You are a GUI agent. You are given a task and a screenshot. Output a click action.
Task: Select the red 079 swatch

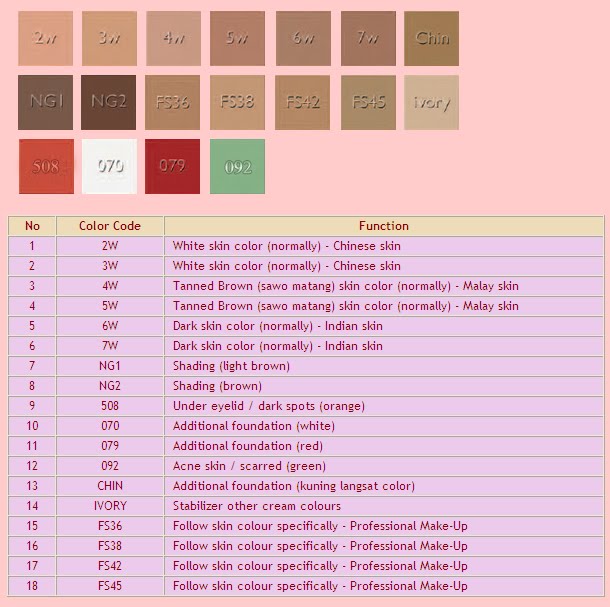click(x=172, y=166)
